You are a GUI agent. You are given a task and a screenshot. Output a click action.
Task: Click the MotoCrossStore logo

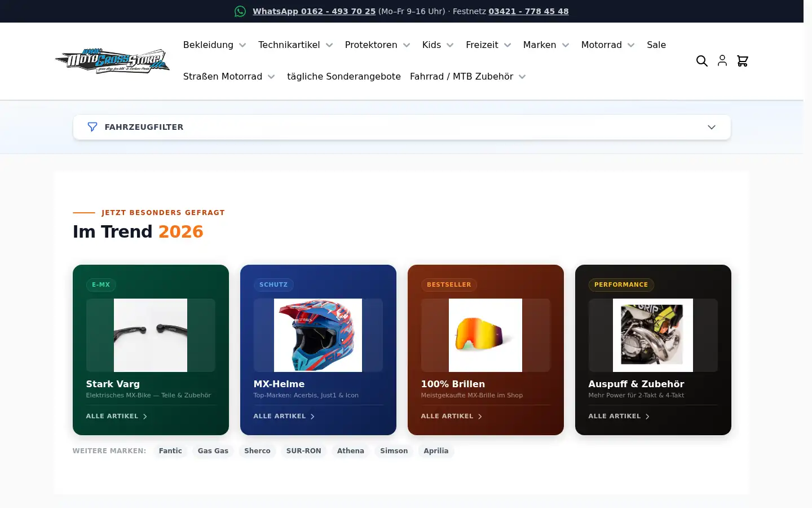[x=112, y=61]
